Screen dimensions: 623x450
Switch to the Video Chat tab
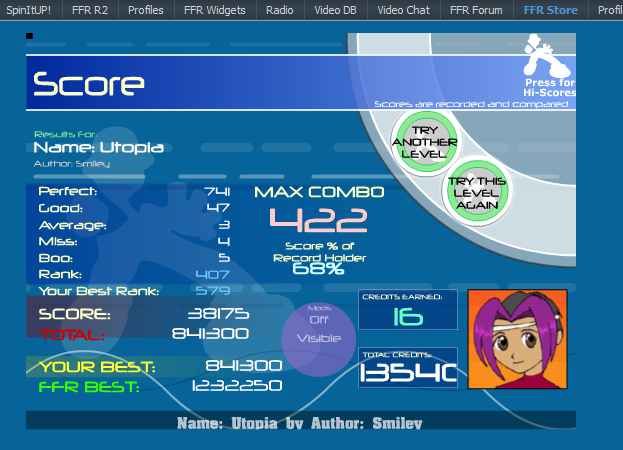tap(403, 10)
